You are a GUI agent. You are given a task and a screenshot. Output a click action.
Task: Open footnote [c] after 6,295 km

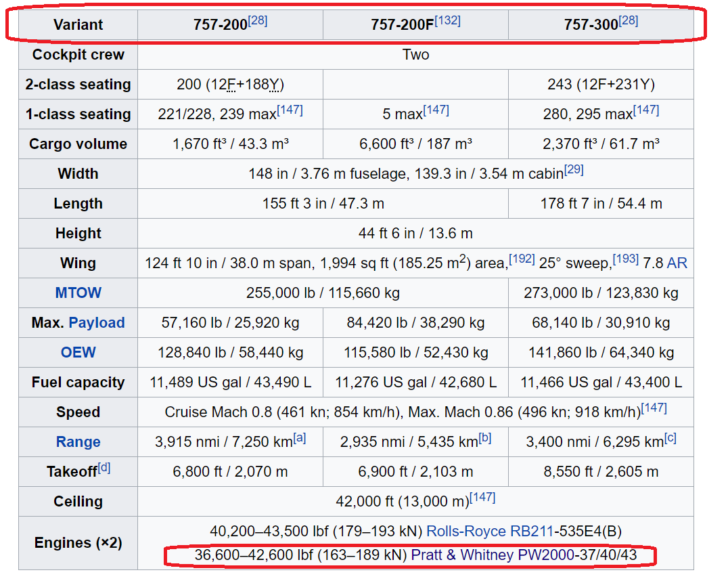point(670,437)
